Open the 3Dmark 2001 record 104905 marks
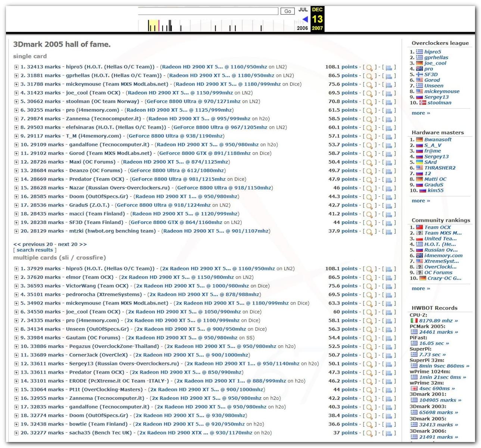This screenshot has width=481, height=448. (x=440, y=400)
